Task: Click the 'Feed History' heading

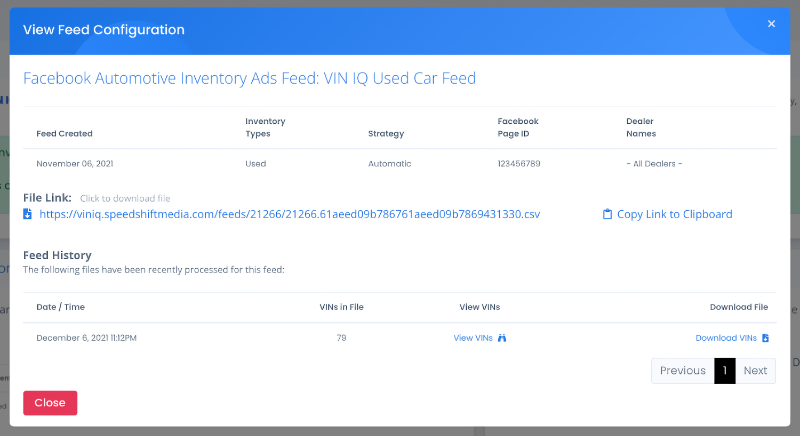Action: point(57,255)
